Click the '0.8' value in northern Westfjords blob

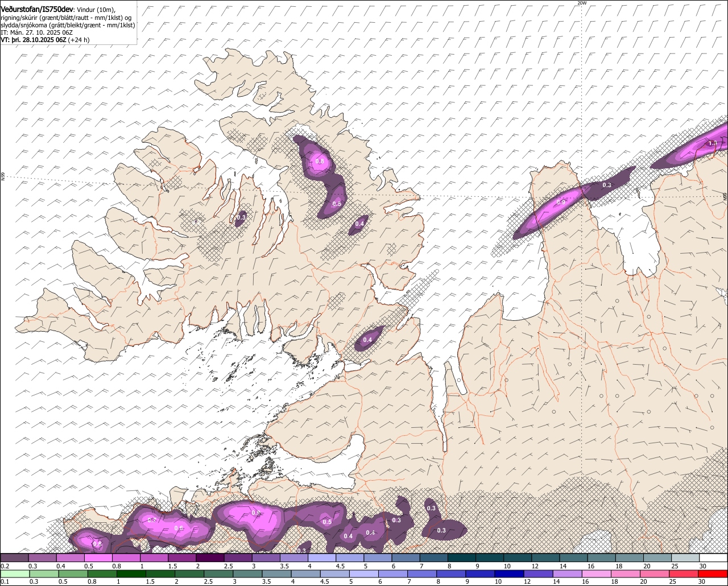click(320, 162)
